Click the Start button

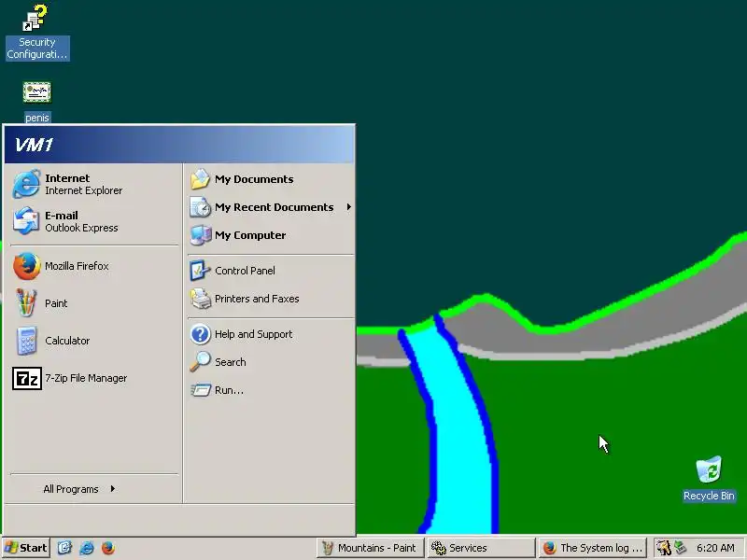click(26, 548)
